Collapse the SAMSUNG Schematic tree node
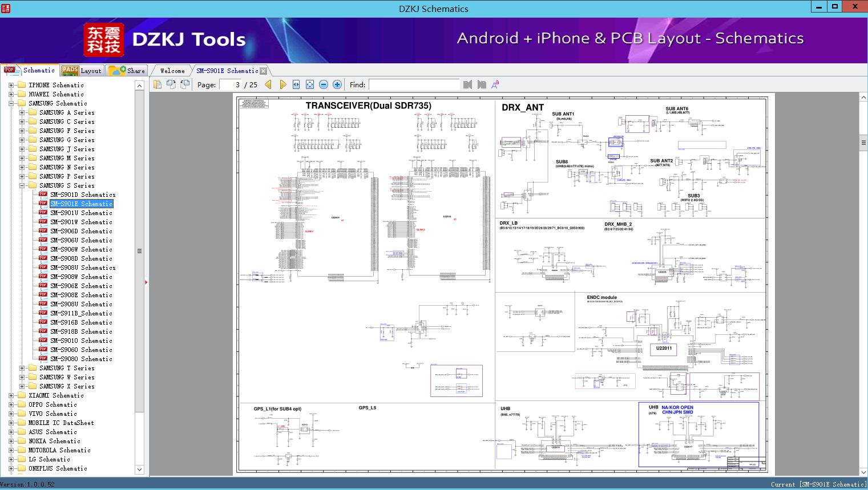Viewport: 868px width, 490px height. (11, 103)
